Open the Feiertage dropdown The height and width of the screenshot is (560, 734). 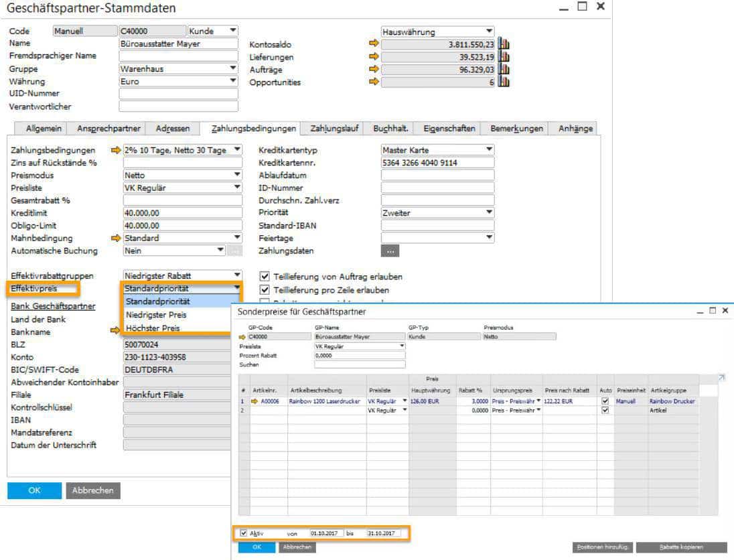point(489,238)
